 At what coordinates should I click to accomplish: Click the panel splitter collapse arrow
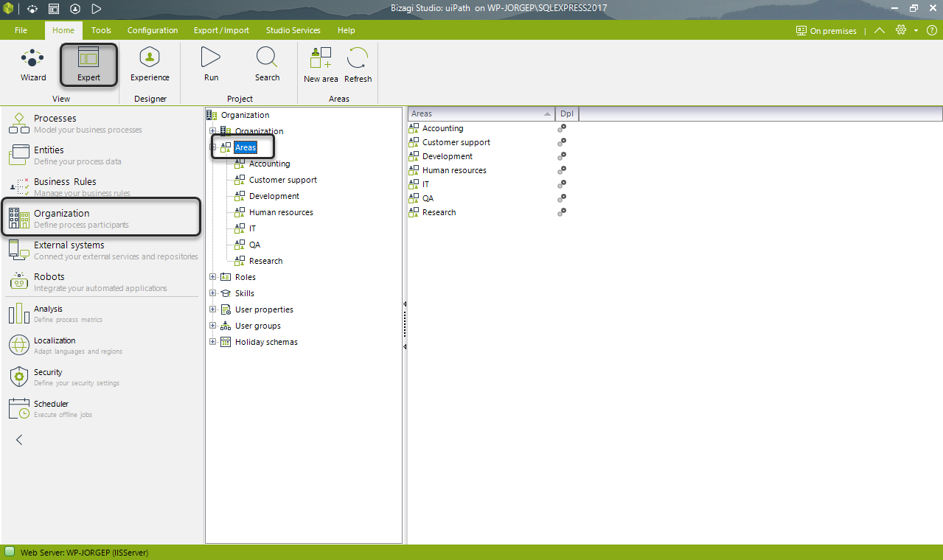404,304
